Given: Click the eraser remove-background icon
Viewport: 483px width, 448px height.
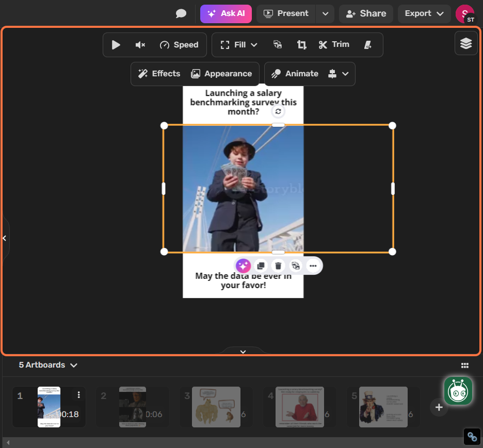Looking at the screenshot, I should point(368,45).
